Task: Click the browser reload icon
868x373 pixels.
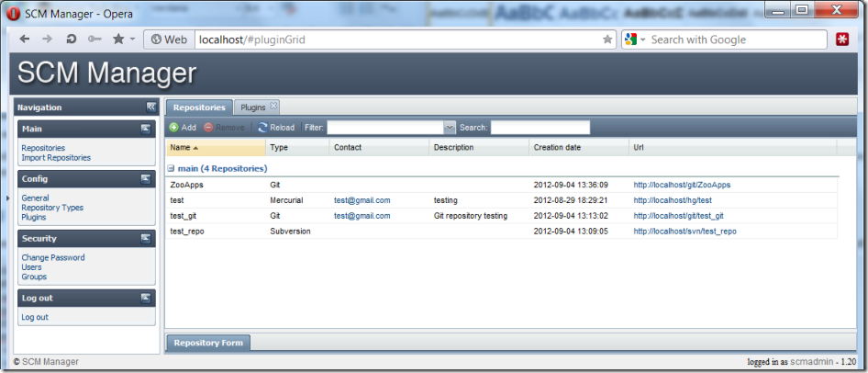Action: pyautogui.click(x=71, y=40)
